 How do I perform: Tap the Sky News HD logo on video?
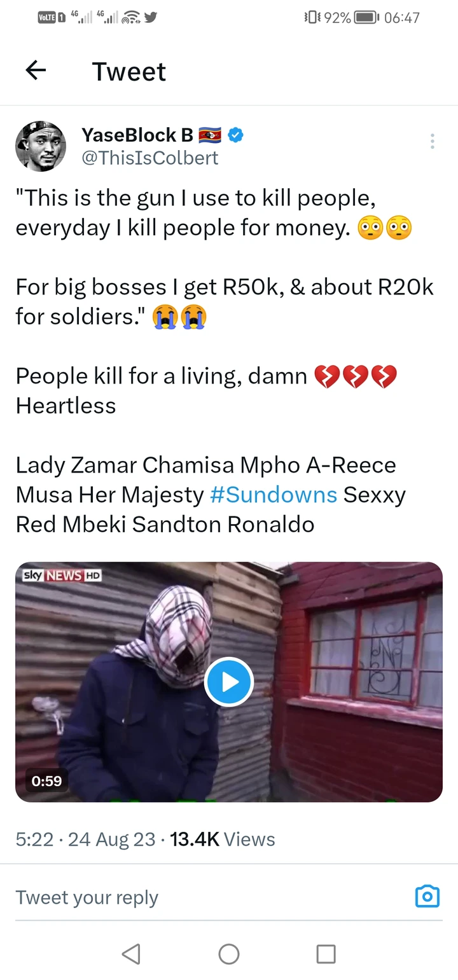[62, 576]
